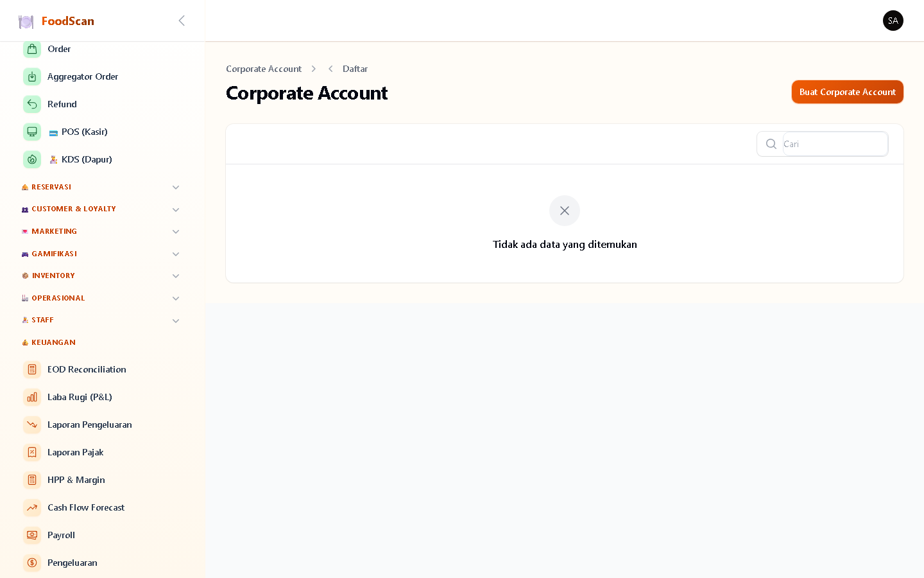This screenshot has height=578, width=924.
Task: Click the Corporate Account breadcrumb link
Action: tap(264, 69)
